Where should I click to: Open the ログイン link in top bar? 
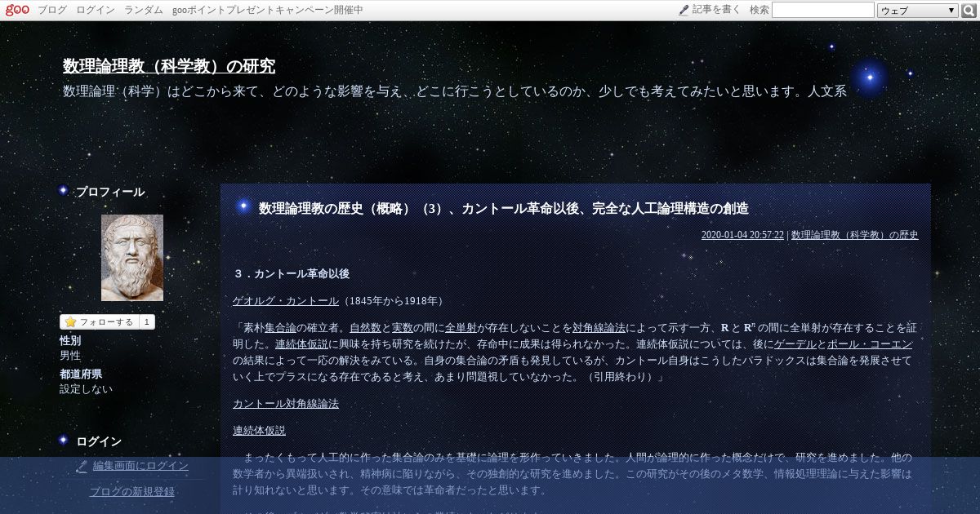pos(96,10)
